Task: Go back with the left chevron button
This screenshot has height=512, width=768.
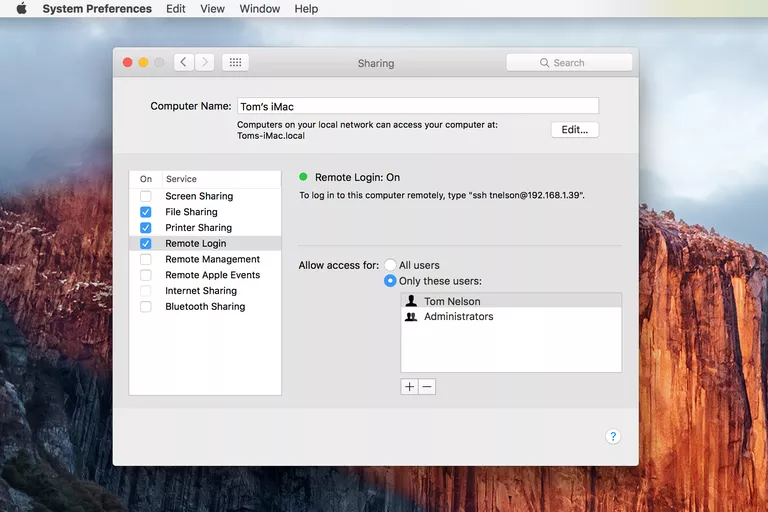Action: point(184,62)
